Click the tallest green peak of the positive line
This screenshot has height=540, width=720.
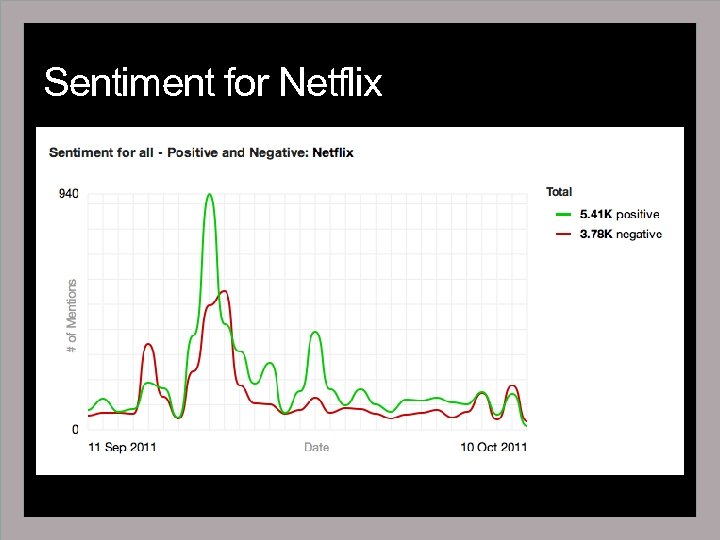tap(209, 195)
